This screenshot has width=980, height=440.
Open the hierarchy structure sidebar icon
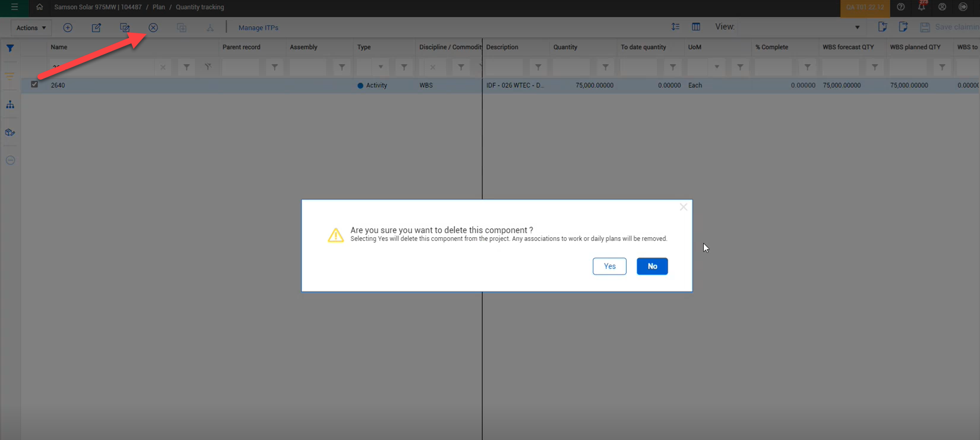10,105
